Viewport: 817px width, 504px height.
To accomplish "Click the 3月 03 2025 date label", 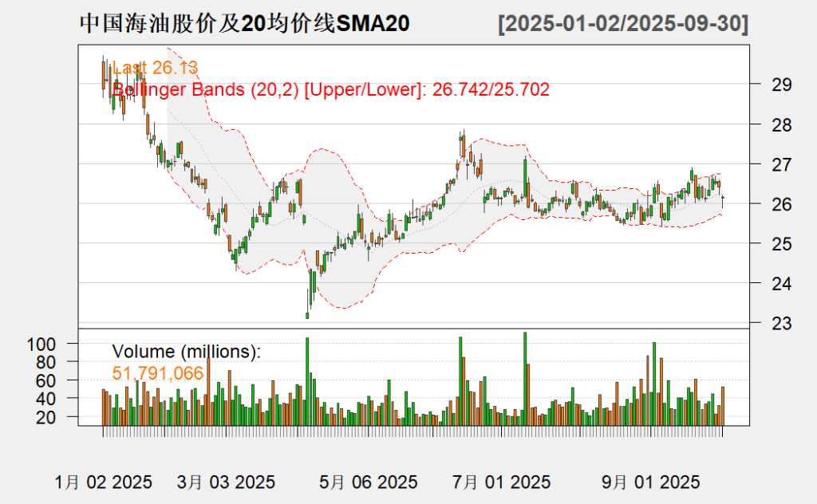I will coord(226,482).
